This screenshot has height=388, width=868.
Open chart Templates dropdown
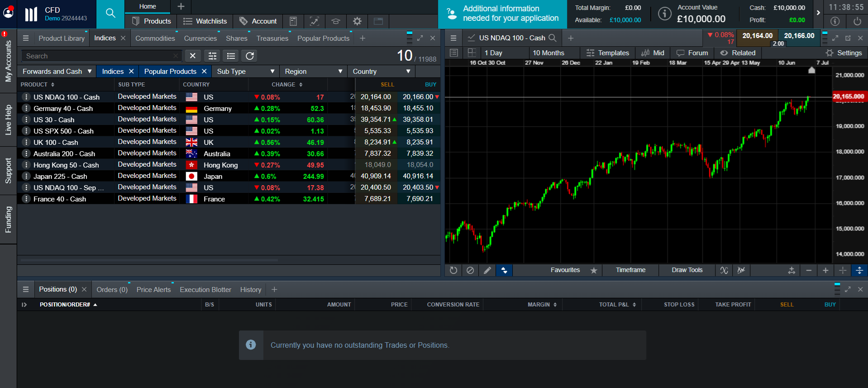[x=608, y=53]
